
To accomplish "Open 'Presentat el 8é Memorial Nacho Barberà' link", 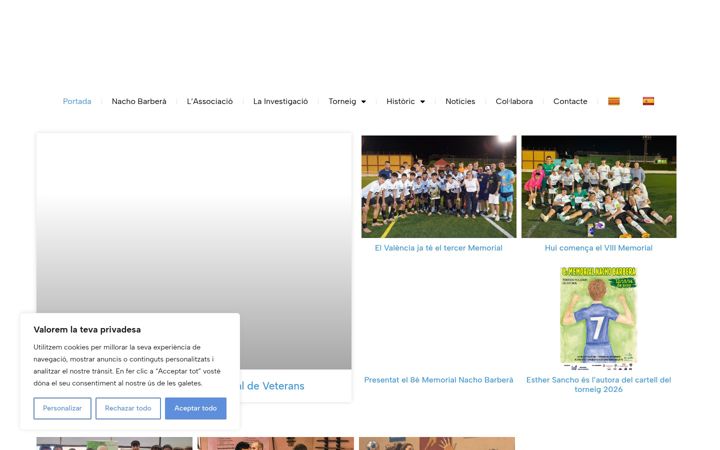I will click(x=439, y=380).
